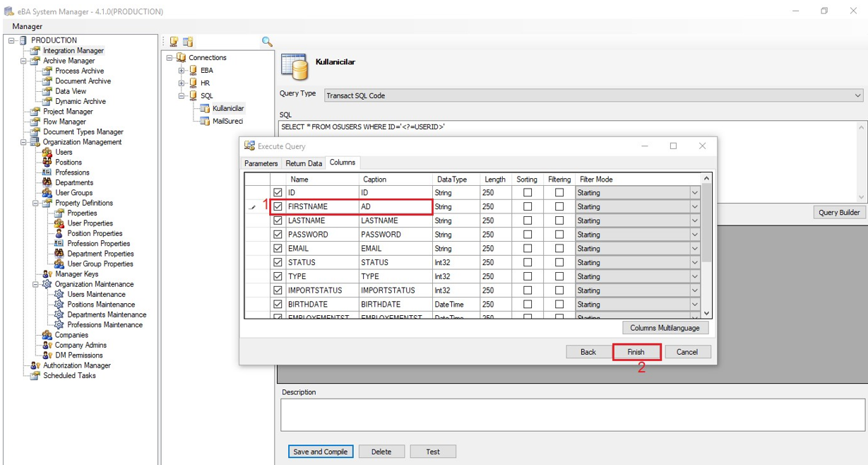Image resolution: width=868 pixels, height=465 pixels.
Task: Expand the EBA connection node
Action: coord(182,71)
